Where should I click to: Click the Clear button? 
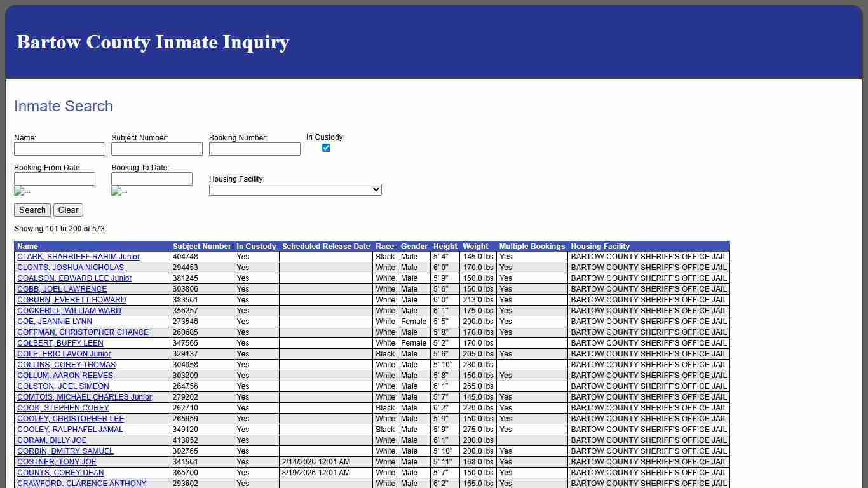click(x=68, y=210)
